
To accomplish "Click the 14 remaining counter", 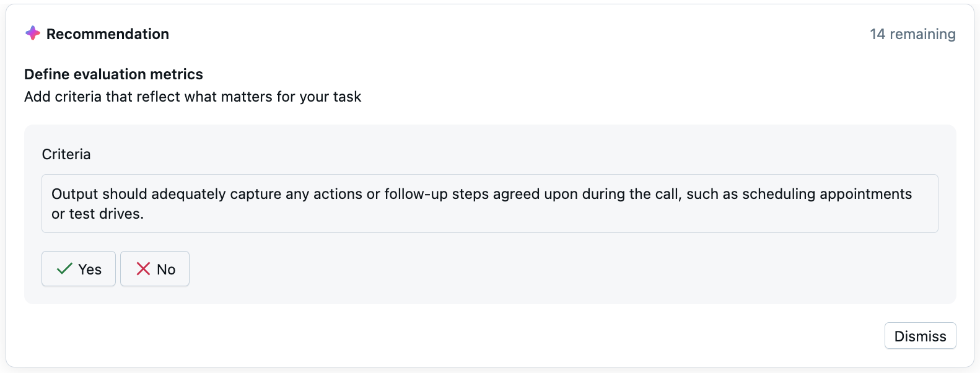I will (912, 34).
